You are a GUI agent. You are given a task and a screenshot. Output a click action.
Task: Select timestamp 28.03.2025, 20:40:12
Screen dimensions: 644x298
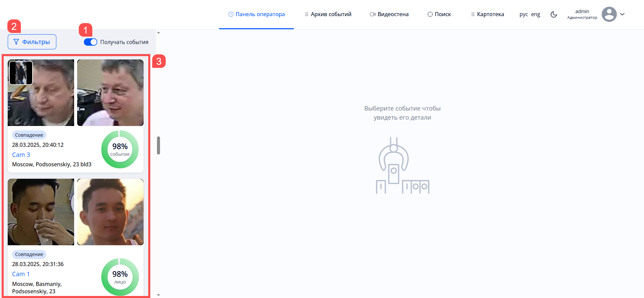[38, 145]
